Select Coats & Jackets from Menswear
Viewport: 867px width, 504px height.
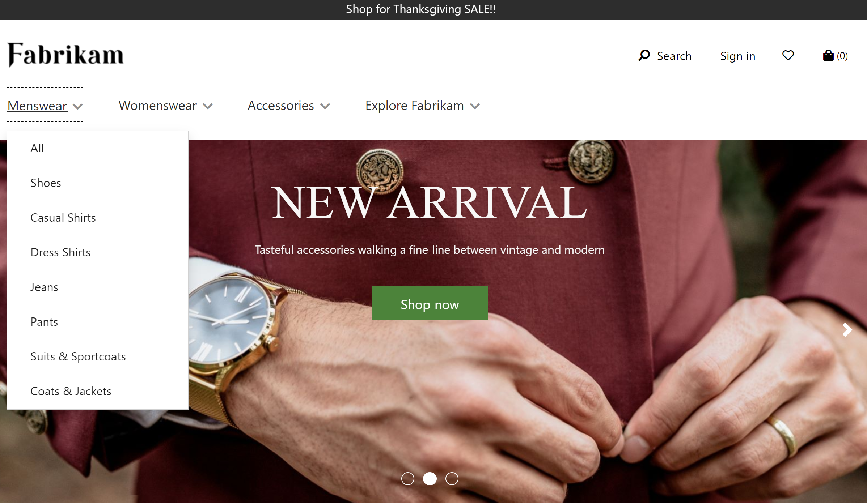coord(71,390)
